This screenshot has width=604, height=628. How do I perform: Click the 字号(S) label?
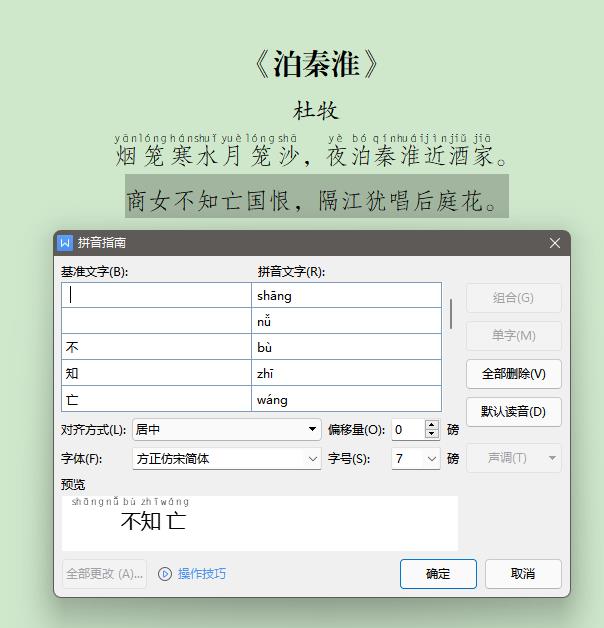tap(349, 459)
